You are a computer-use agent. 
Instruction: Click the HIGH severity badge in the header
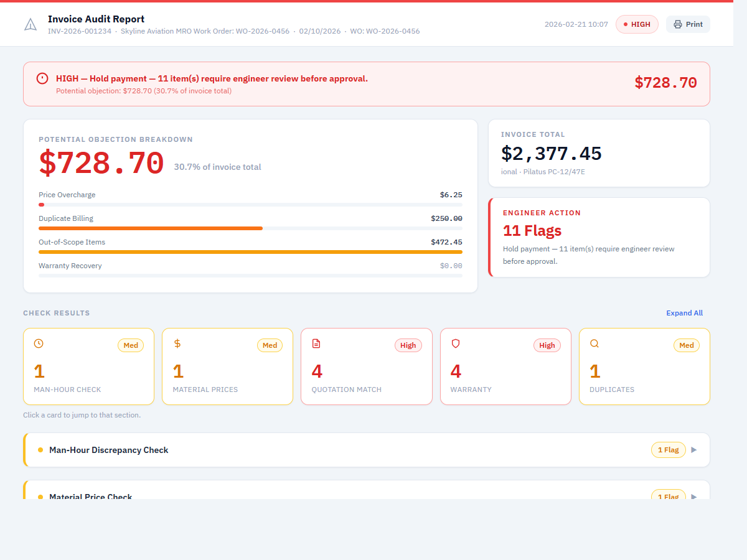637,24
